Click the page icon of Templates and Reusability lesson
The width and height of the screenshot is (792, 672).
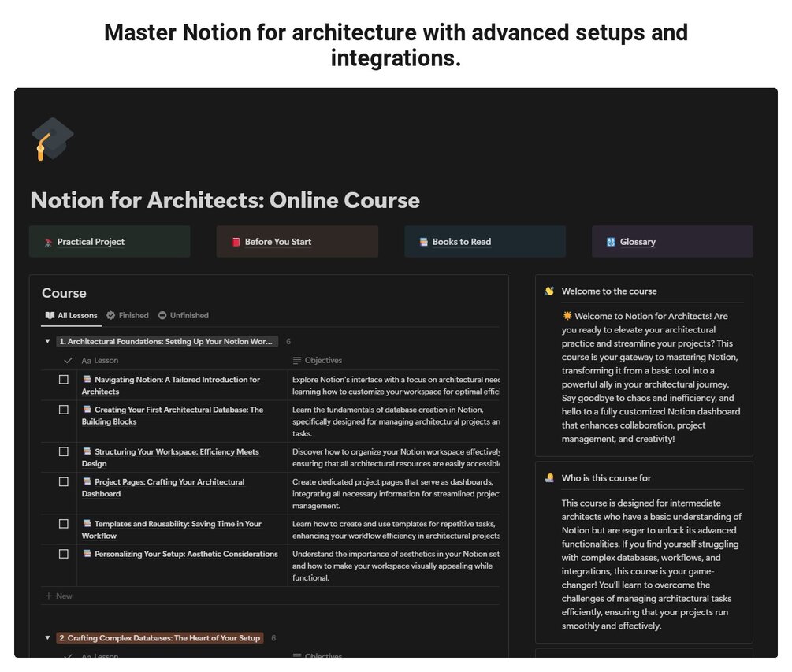click(87, 524)
